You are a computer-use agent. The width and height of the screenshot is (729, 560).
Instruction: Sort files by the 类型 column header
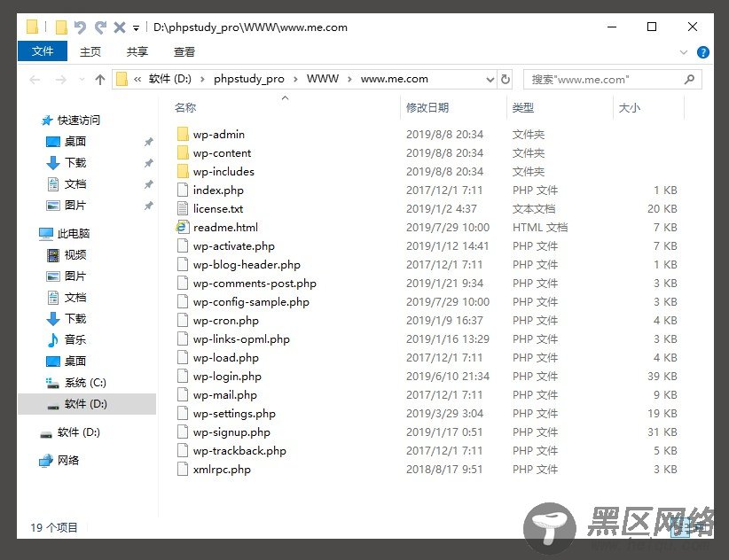click(523, 108)
